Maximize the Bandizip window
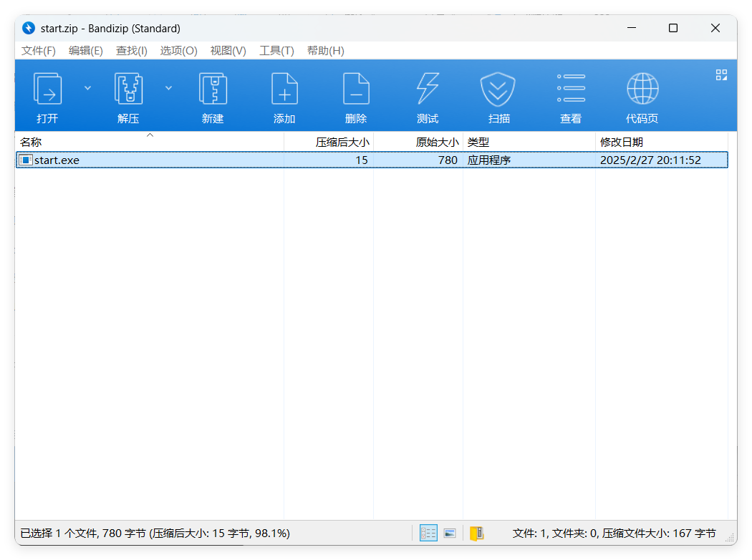Screen dimensions: 752x560 673,29
